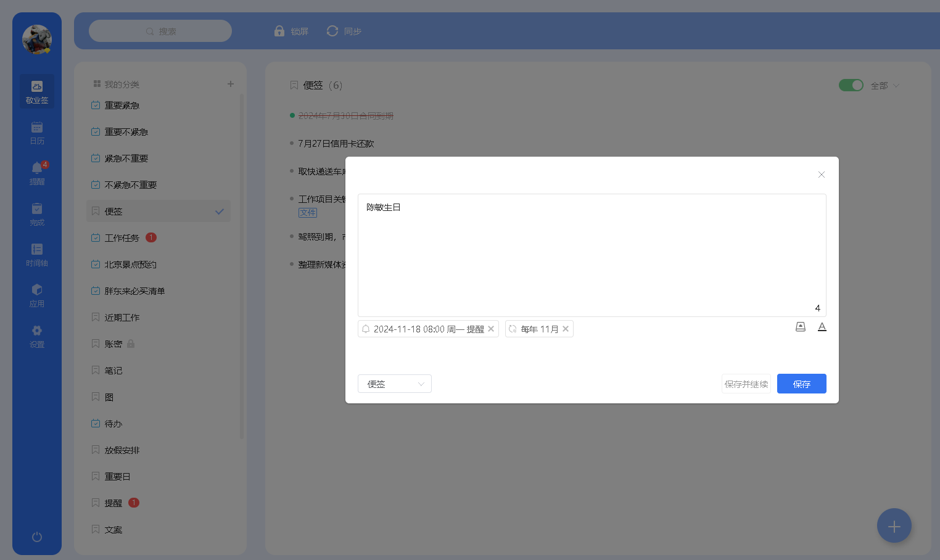Click the 2024-11-18 08:00 周一 提醒 tag

[429, 329]
